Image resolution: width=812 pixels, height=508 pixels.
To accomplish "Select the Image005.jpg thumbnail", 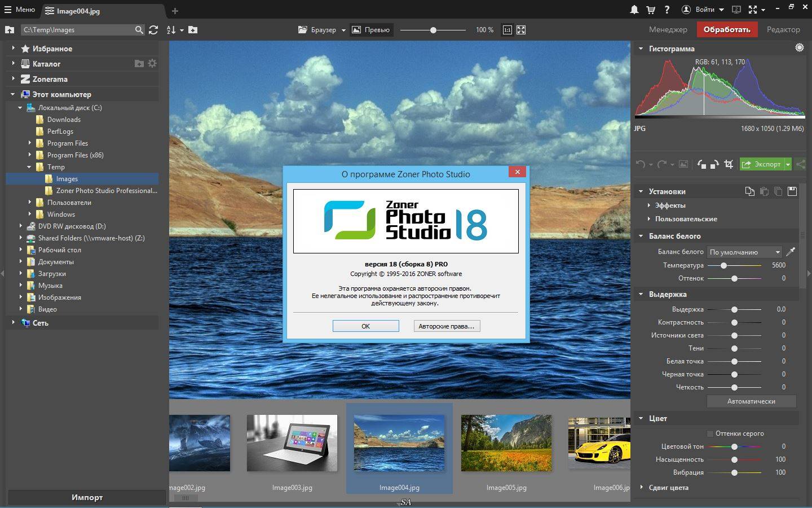I will [506, 443].
